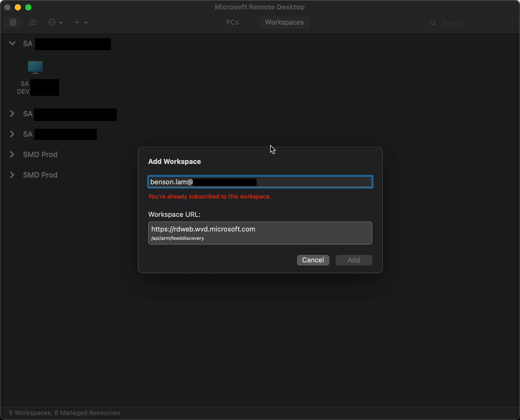
Task: Switch to grid view icon
Action: point(13,23)
